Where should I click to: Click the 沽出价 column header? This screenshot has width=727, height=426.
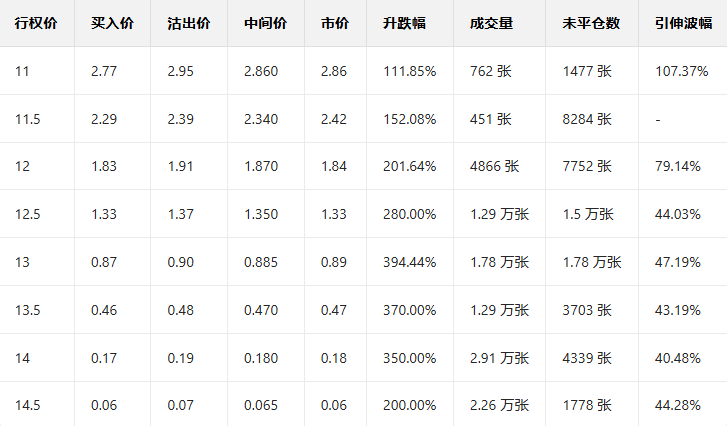tap(188, 23)
